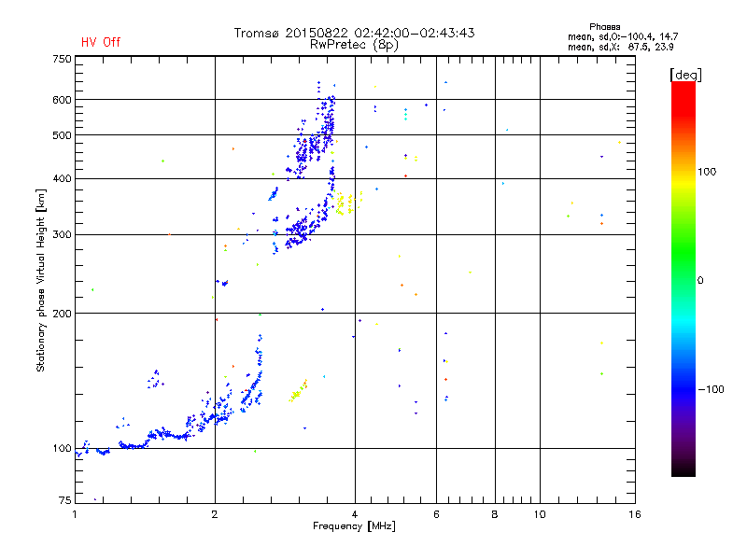
Task: Select the mean, sd,O phase statistics line
Action: click(x=623, y=36)
